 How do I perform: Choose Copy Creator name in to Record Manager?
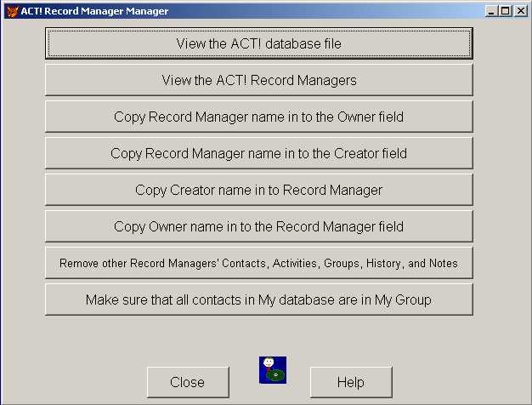coord(259,190)
